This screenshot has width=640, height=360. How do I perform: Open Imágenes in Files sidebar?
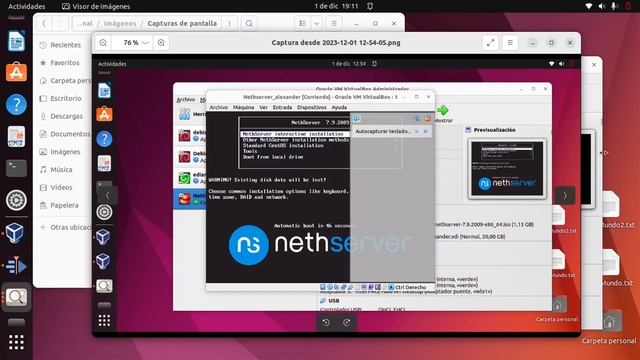tap(62, 152)
